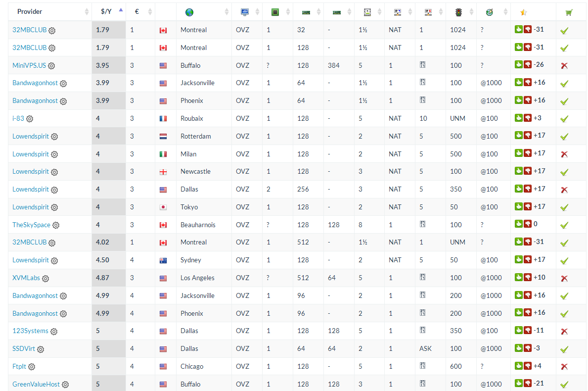The image size is (588, 391).
Task: Toggle sort arrows in the € header
Action: click(150, 12)
